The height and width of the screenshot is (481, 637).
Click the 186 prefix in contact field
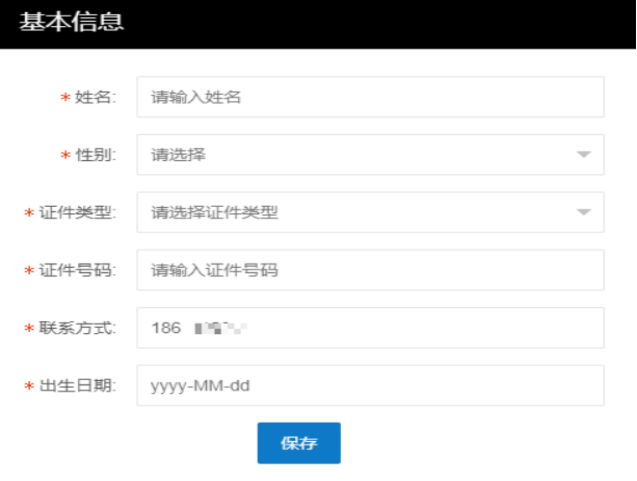pyautogui.click(x=166, y=328)
